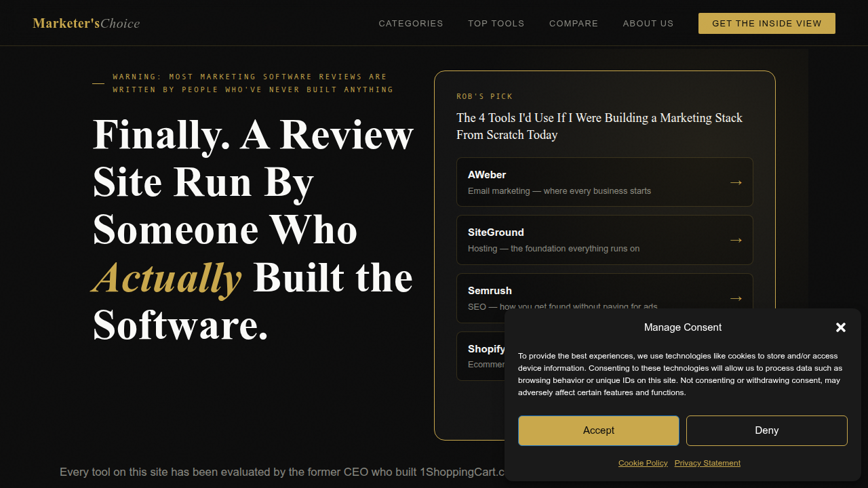Open the Compare menu item
The height and width of the screenshot is (488, 868).
coord(574,23)
